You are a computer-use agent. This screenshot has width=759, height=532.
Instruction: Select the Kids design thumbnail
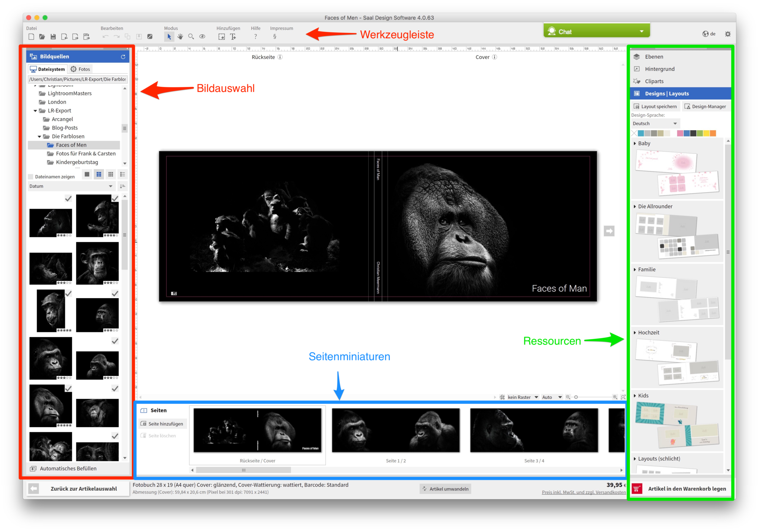click(677, 425)
